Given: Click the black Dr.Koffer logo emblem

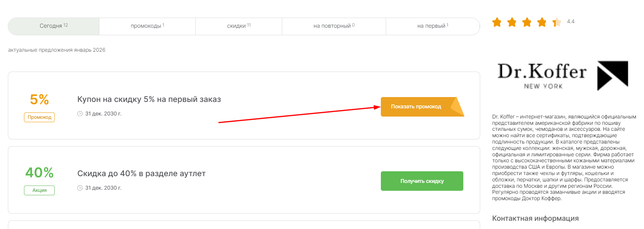Looking at the screenshot, I should click(x=612, y=75).
